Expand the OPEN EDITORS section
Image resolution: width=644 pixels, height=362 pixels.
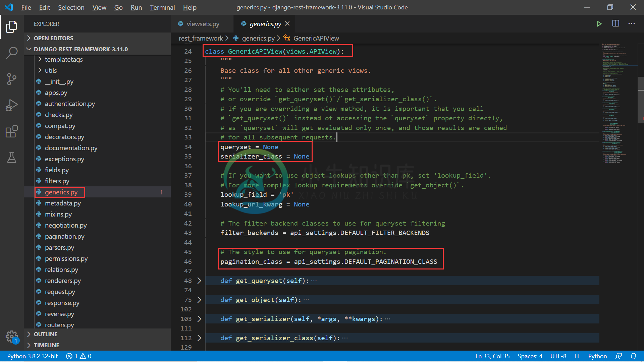click(x=97, y=38)
